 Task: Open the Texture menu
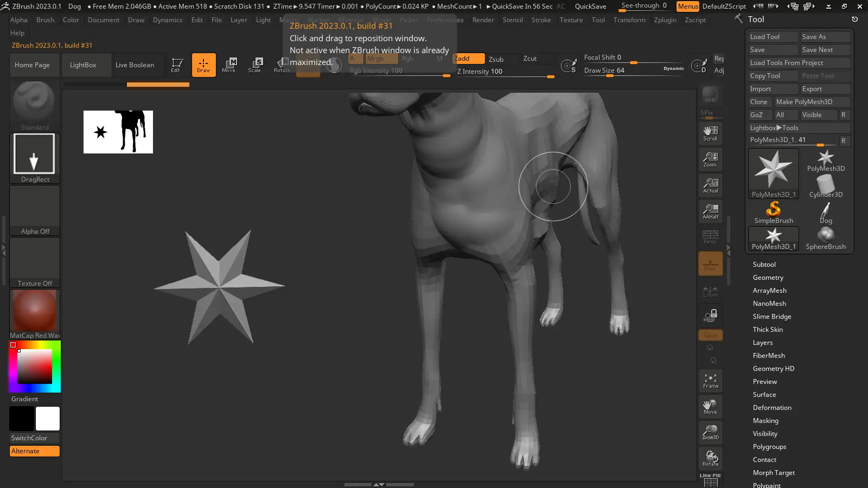(571, 20)
